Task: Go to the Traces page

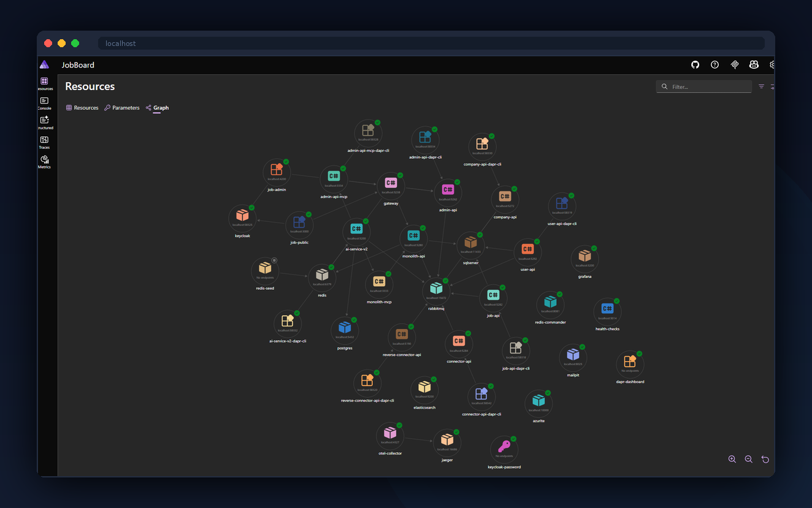Action: tap(44, 142)
